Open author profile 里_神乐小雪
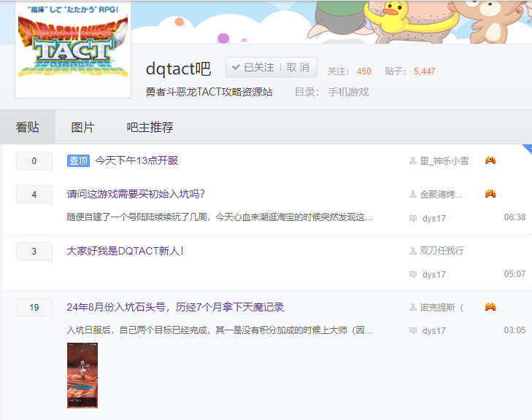The image size is (532, 420). coord(444,160)
